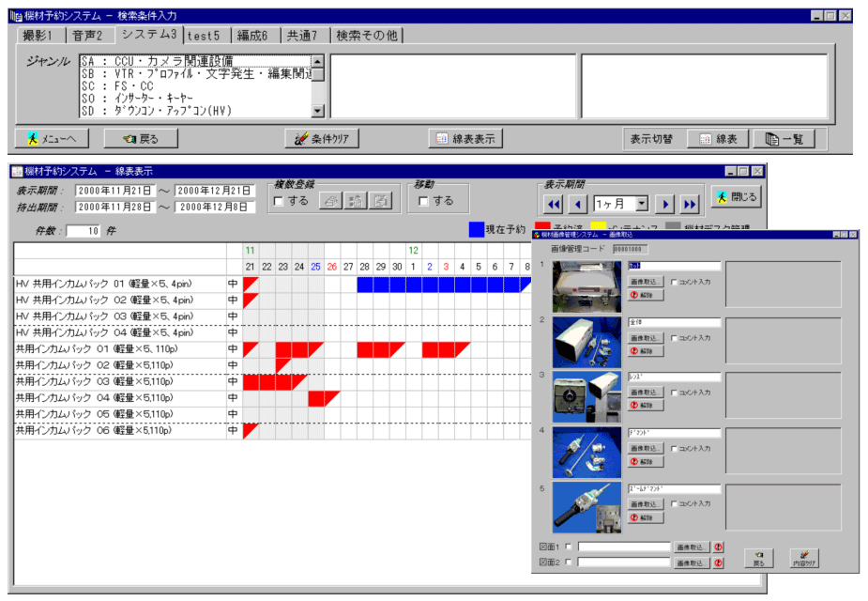Click the 条件クリア button
This screenshot has height=601, width=868.
[x=322, y=139]
